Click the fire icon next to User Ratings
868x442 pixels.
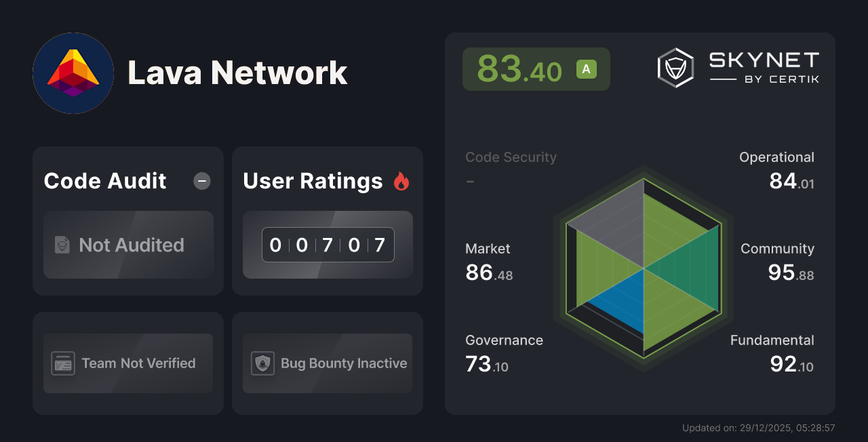pyautogui.click(x=401, y=181)
